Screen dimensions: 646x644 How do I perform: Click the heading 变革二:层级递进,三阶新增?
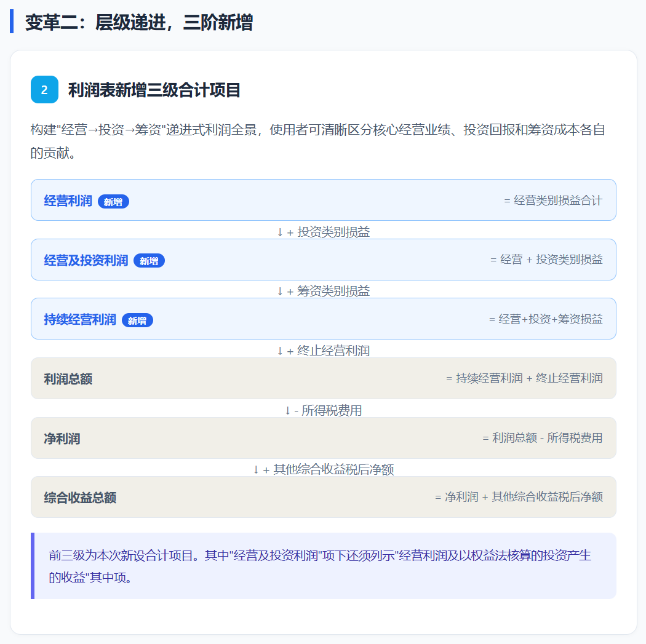tap(139, 22)
